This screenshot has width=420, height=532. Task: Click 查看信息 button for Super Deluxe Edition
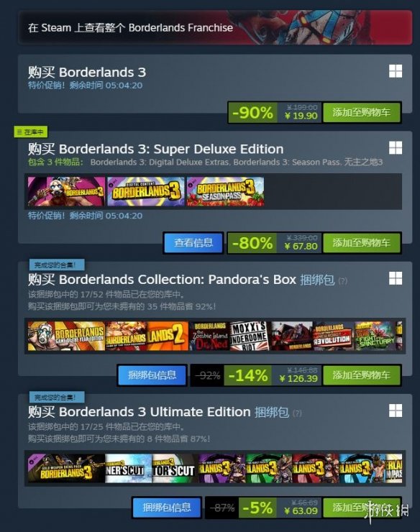193,243
